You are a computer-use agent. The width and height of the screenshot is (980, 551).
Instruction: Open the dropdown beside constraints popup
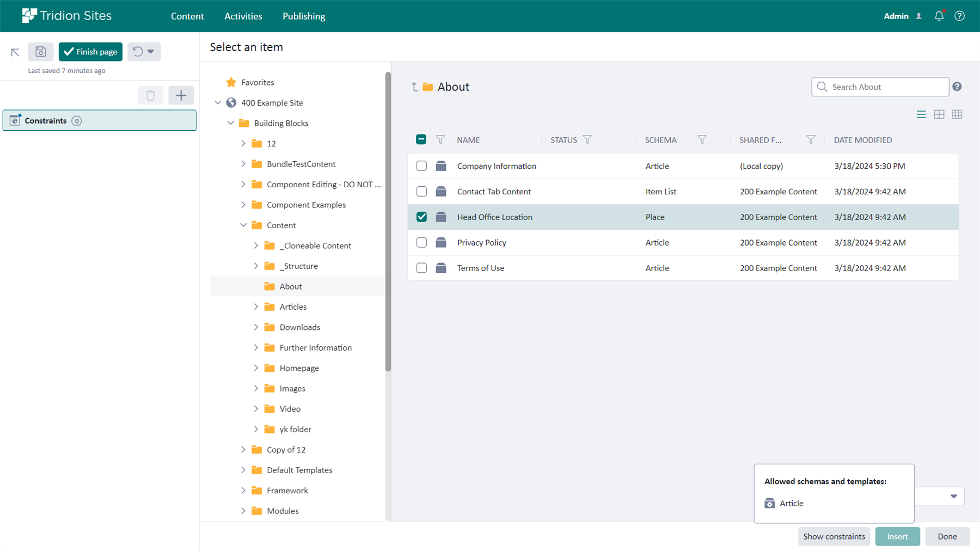click(954, 496)
